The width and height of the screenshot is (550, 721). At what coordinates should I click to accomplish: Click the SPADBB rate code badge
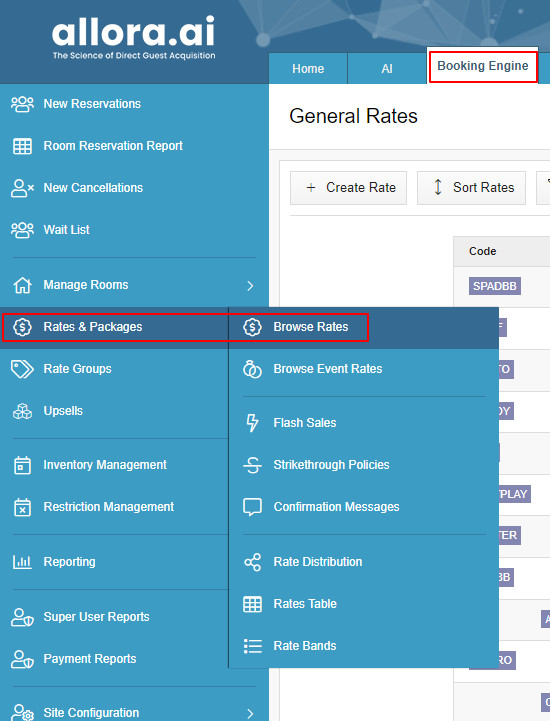pos(495,286)
